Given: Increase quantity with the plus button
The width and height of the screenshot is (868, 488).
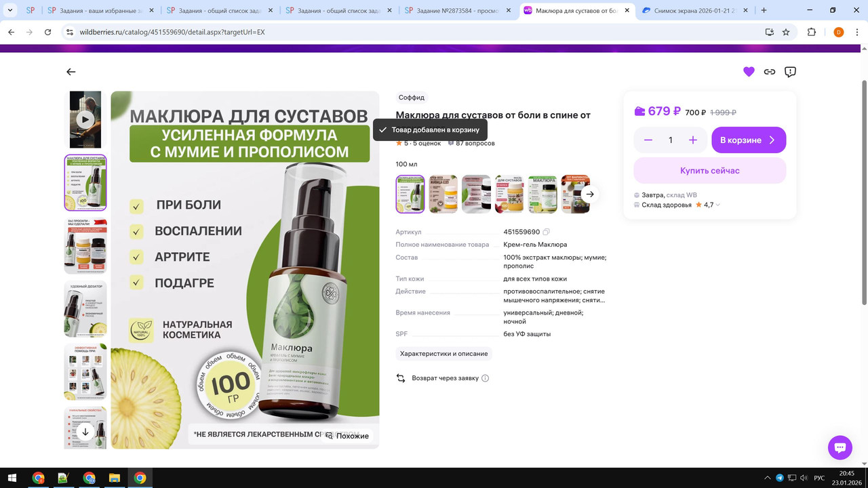Looking at the screenshot, I should (693, 140).
